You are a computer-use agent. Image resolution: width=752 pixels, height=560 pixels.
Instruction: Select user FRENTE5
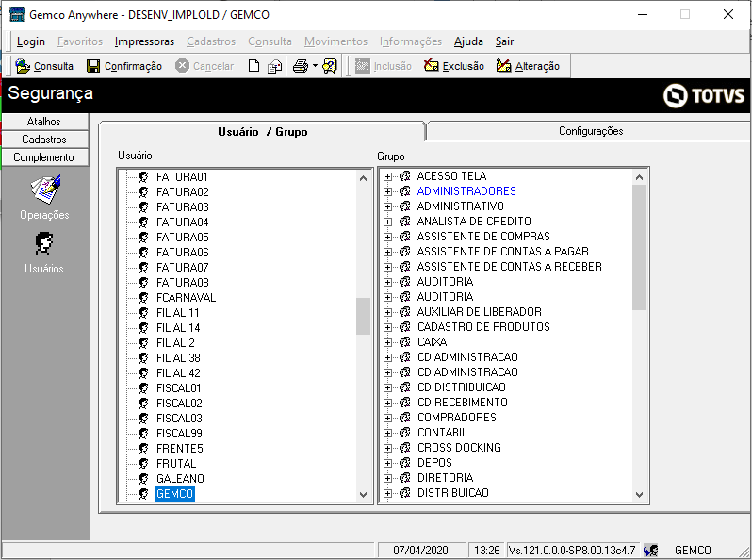[180, 448]
